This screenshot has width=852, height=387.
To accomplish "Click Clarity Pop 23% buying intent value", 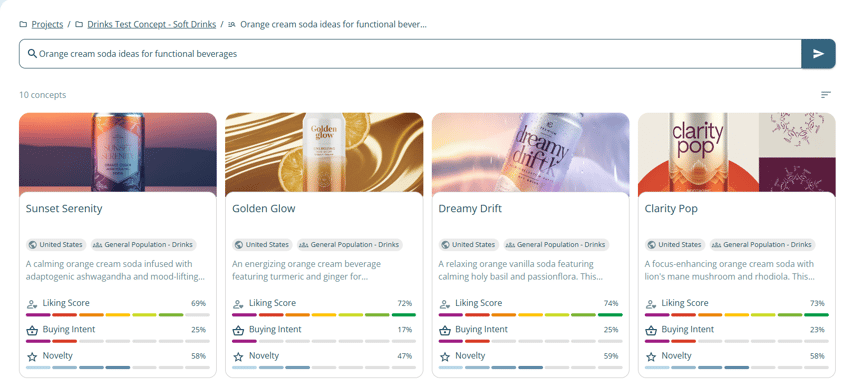I will pyautogui.click(x=817, y=329).
